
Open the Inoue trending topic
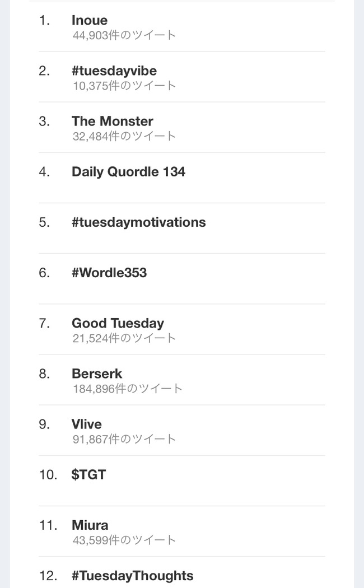pyautogui.click(x=90, y=21)
